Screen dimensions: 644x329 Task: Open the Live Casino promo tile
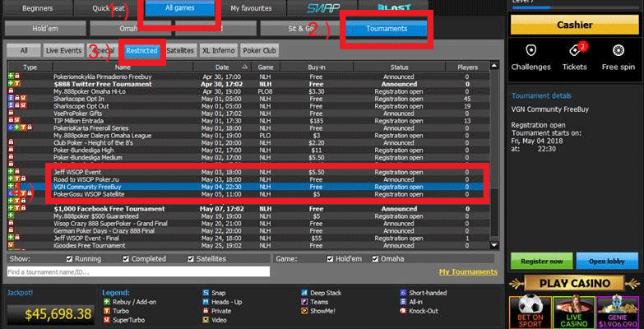click(573, 313)
